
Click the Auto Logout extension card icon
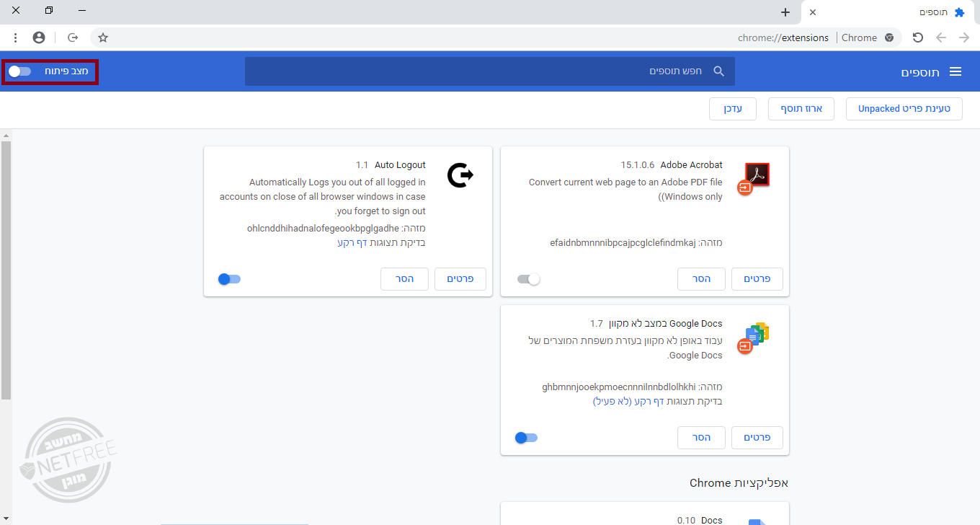460,175
